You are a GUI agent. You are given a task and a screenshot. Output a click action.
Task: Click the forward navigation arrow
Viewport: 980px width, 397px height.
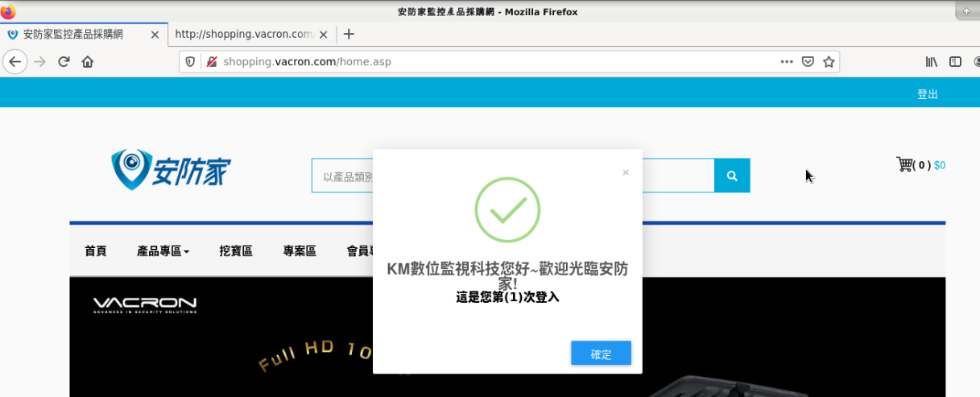(39, 62)
